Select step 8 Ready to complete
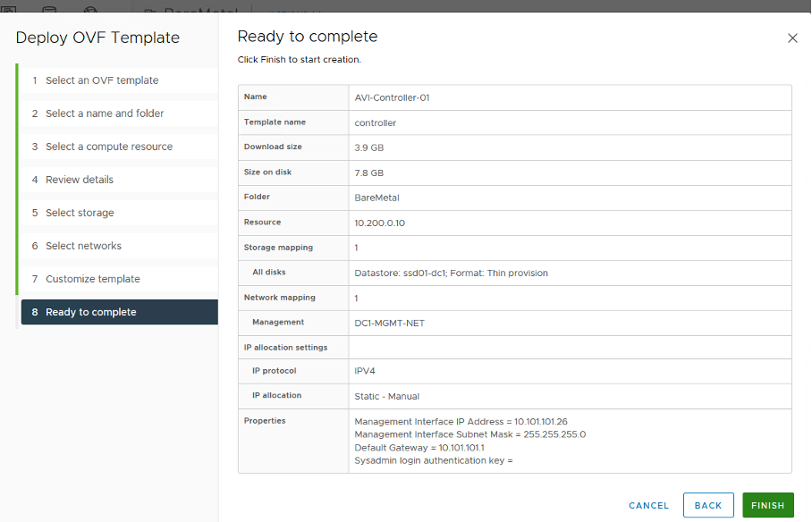This screenshot has width=812, height=522. tap(91, 312)
